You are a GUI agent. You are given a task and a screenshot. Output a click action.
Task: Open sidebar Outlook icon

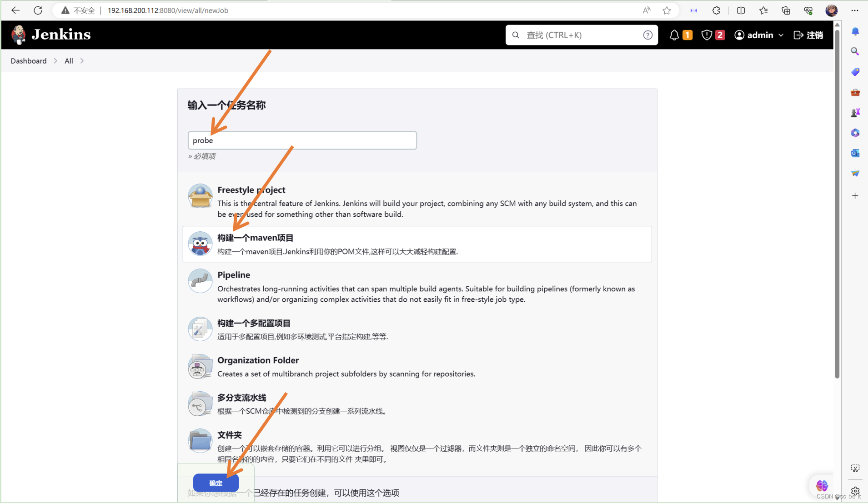(855, 153)
